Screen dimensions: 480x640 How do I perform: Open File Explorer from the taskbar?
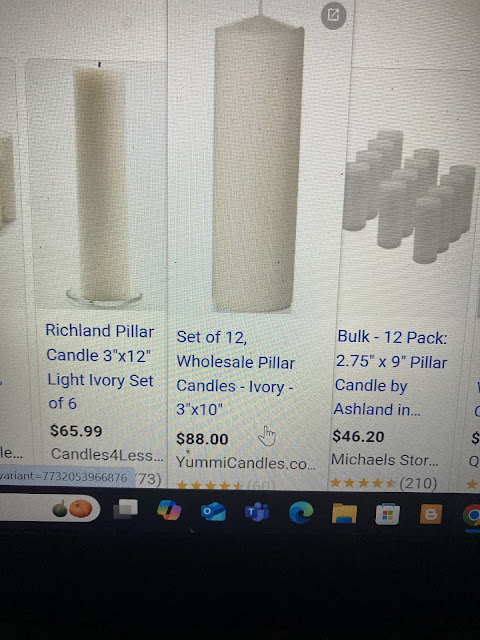click(344, 513)
